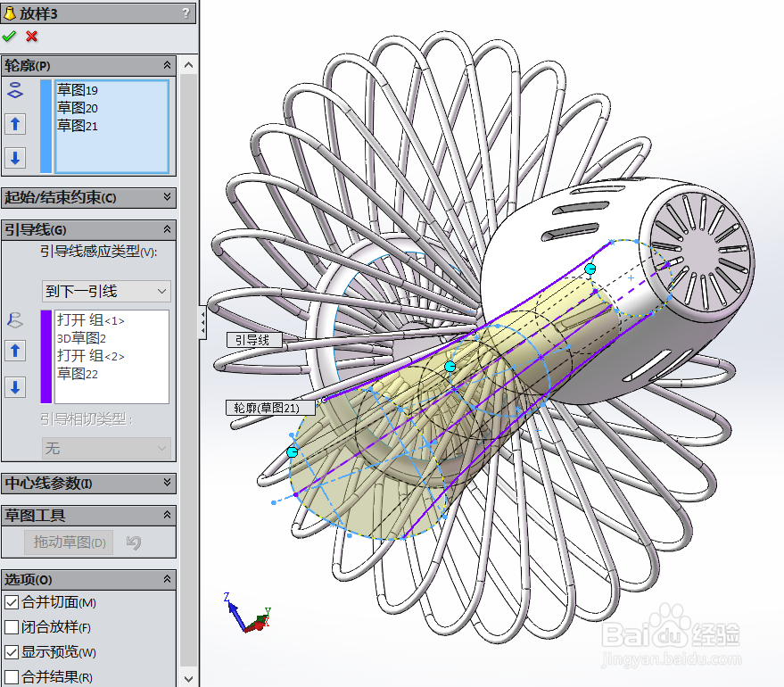Move guide curve up with blue arrow
The width and height of the screenshot is (784, 687).
(15, 351)
